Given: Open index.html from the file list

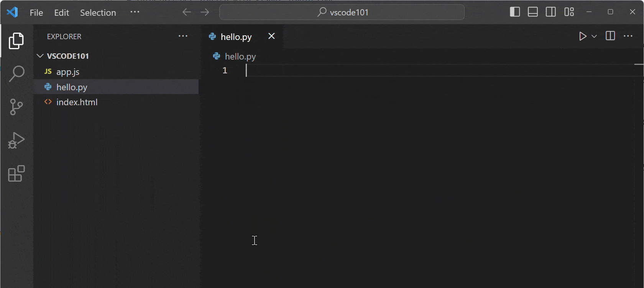Looking at the screenshot, I should click(x=77, y=102).
